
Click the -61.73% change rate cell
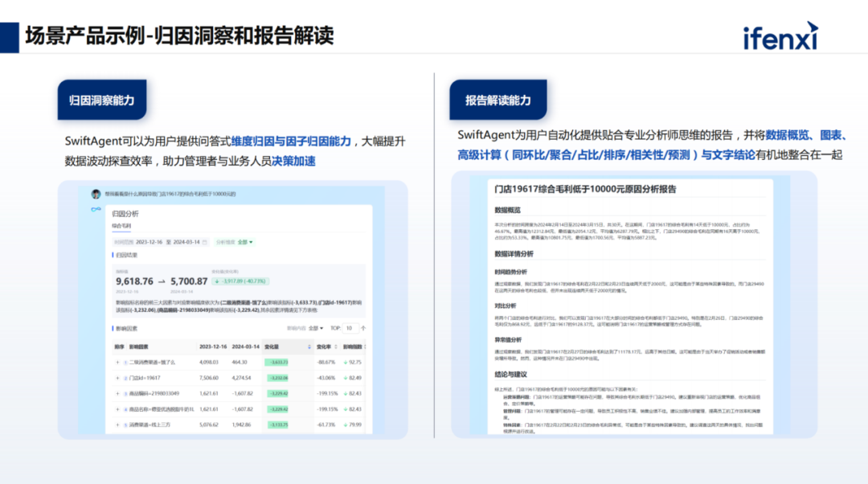pos(326,425)
